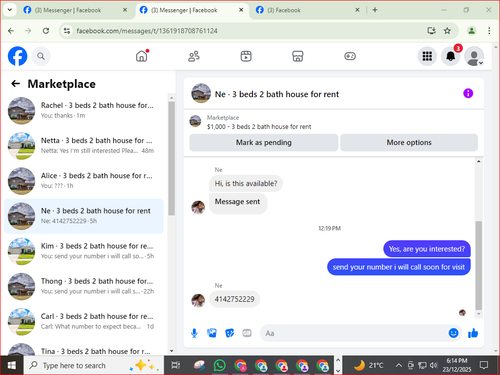
Task: Open conversation info purple icon
Action: point(468,93)
